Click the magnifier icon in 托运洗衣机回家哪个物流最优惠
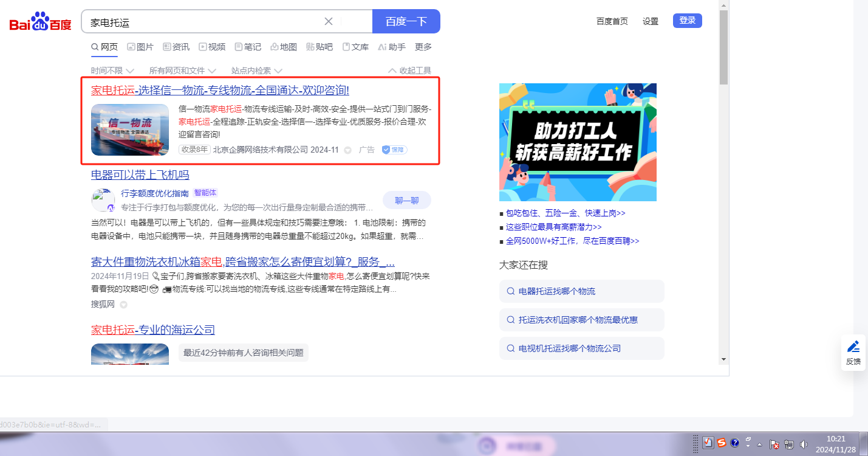Viewport: 868px width, 456px height. click(511, 320)
